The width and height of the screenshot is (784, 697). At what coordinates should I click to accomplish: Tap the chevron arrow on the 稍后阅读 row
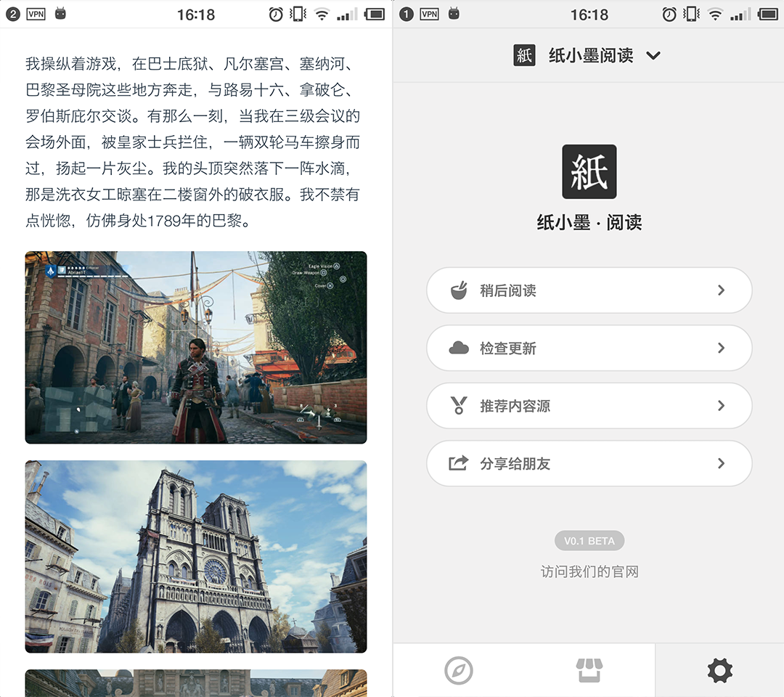721,290
